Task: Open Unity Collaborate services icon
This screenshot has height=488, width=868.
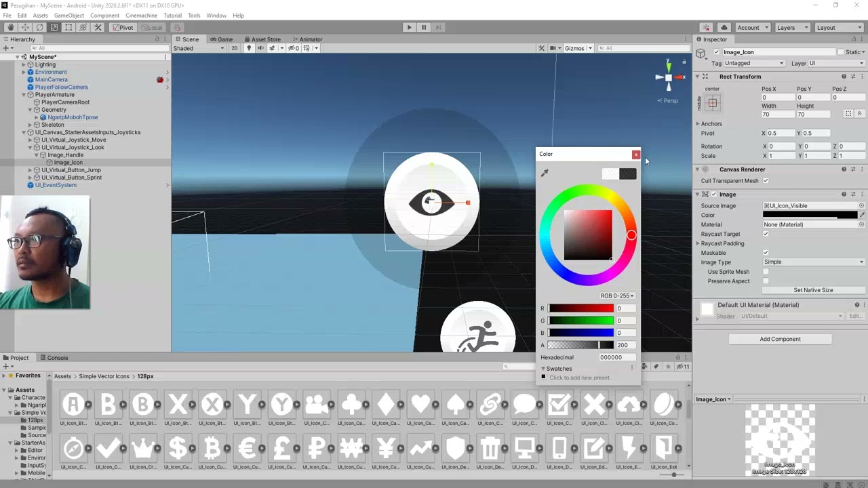Action: 707,28
